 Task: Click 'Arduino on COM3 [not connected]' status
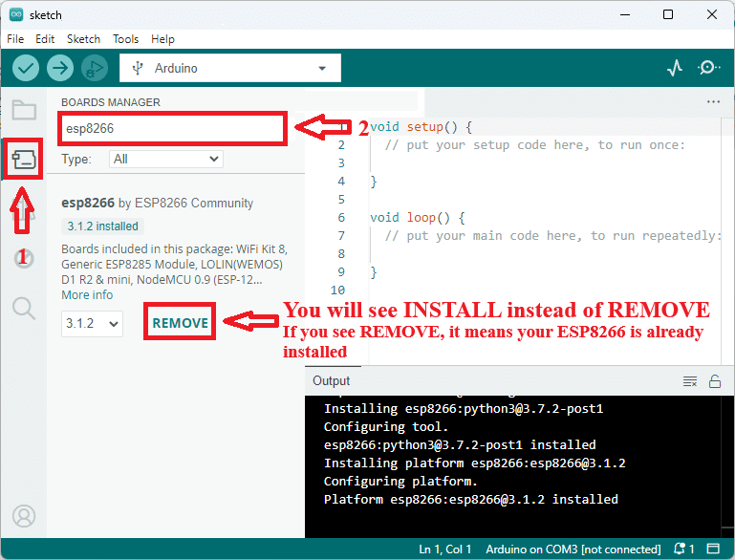coord(573,549)
